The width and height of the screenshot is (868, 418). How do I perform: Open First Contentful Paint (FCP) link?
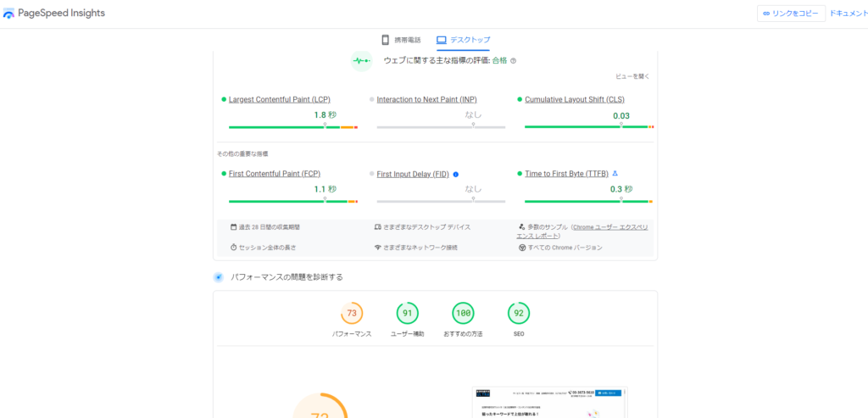(x=275, y=174)
